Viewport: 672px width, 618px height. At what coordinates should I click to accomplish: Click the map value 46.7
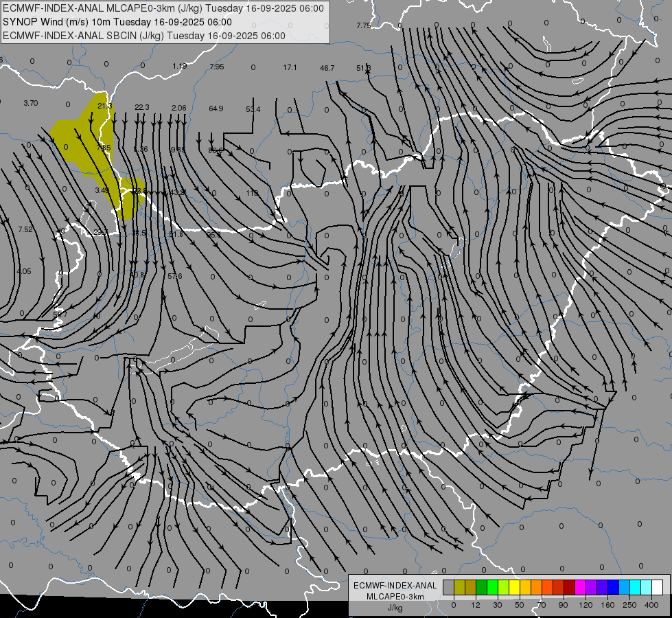(327, 68)
